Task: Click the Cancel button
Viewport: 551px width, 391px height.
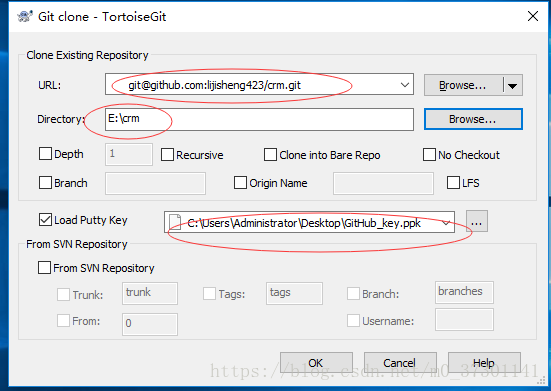Action: tap(400, 363)
